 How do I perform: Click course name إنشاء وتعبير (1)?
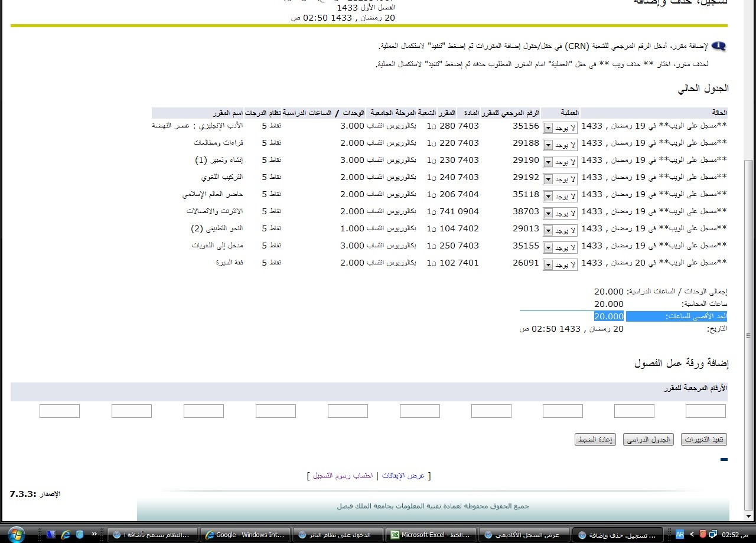219,160
